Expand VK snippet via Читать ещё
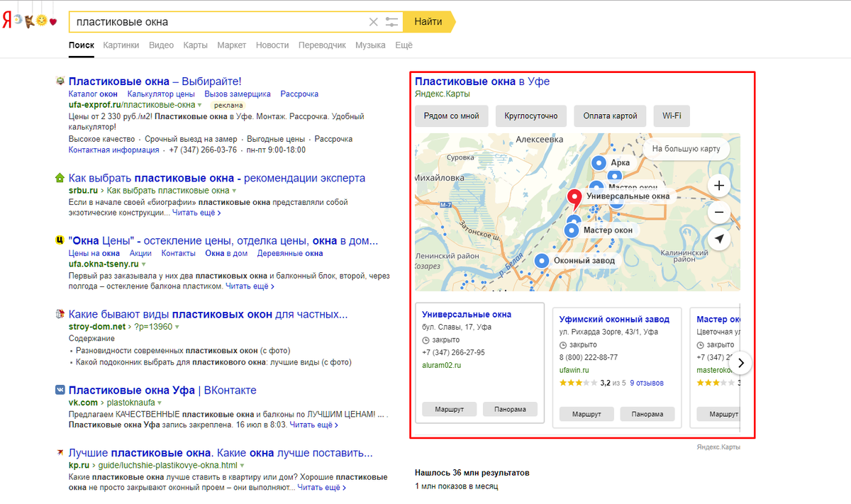Viewport: 851px width, 504px height. 314,425
